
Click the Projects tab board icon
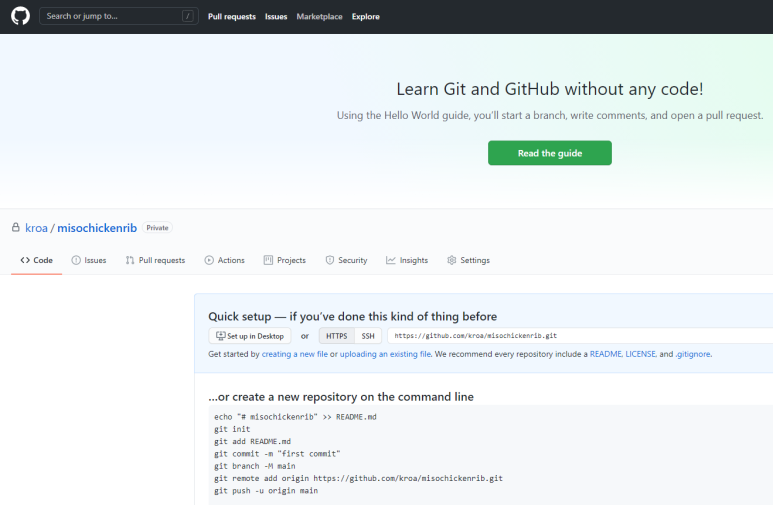pos(268,260)
